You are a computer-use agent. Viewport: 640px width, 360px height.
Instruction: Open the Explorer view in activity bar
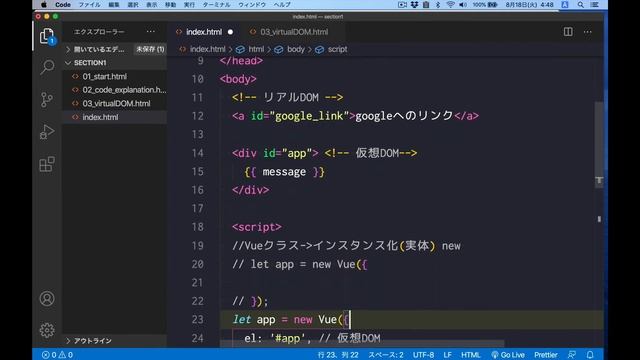pos(47,36)
